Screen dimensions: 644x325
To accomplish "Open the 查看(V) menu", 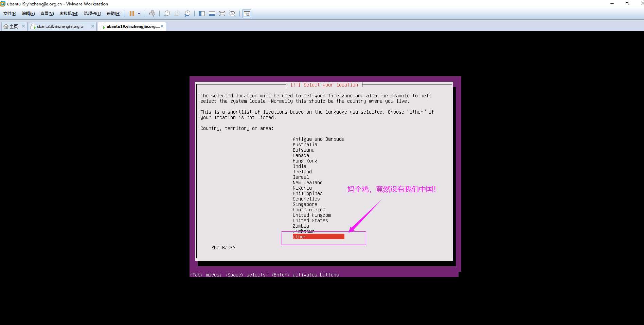I will pyautogui.click(x=47, y=14).
